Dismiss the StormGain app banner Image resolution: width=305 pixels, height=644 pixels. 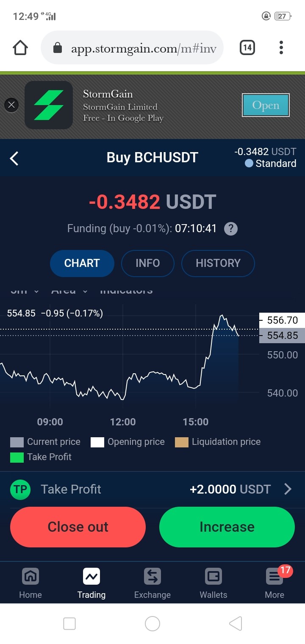(11, 105)
